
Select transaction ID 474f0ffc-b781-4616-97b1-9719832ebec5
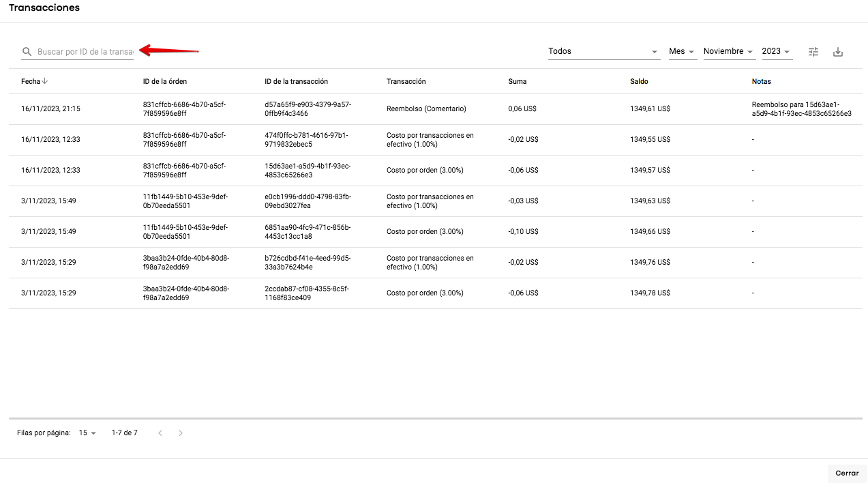click(x=306, y=140)
